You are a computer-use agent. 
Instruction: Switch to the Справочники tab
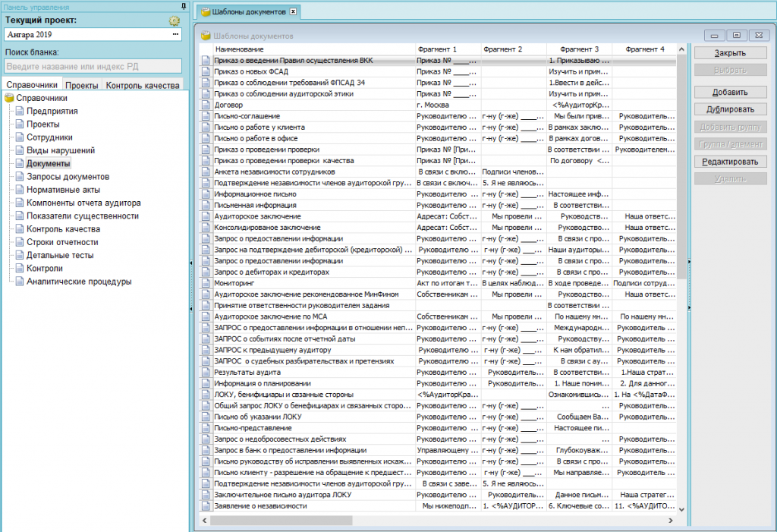click(x=32, y=85)
